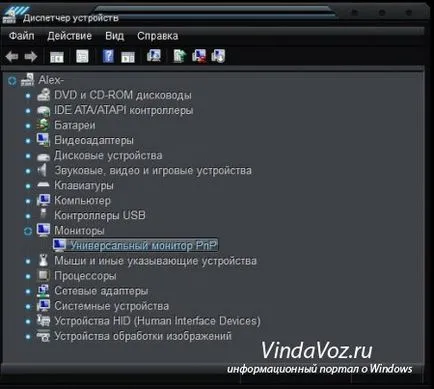Select the Мониторы category label
Screen dimensions: 434x389
[x=79, y=230]
